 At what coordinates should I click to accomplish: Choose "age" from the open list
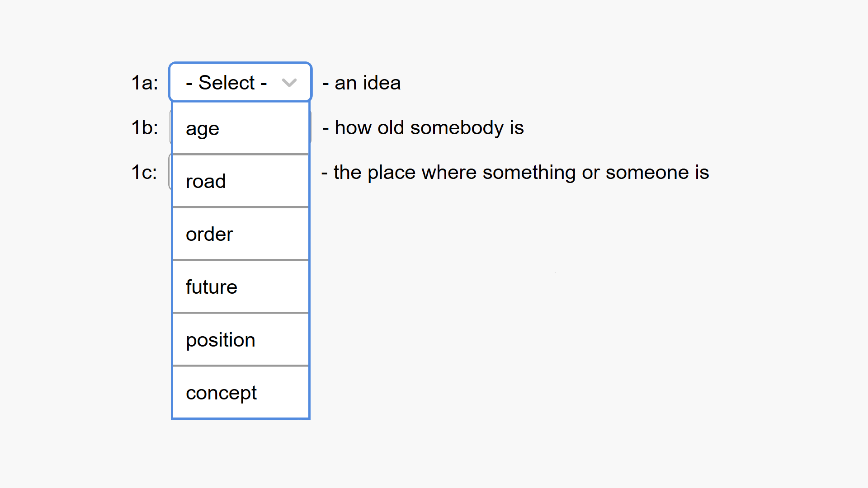click(x=240, y=129)
